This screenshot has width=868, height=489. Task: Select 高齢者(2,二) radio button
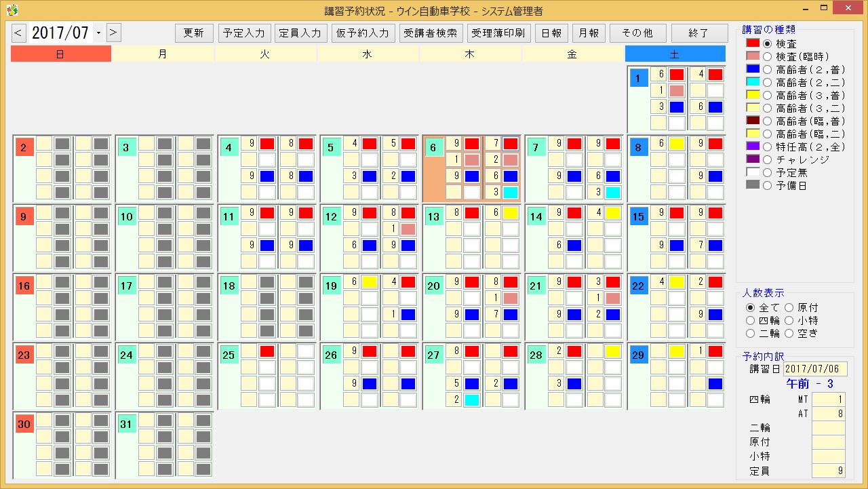[768, 82]
